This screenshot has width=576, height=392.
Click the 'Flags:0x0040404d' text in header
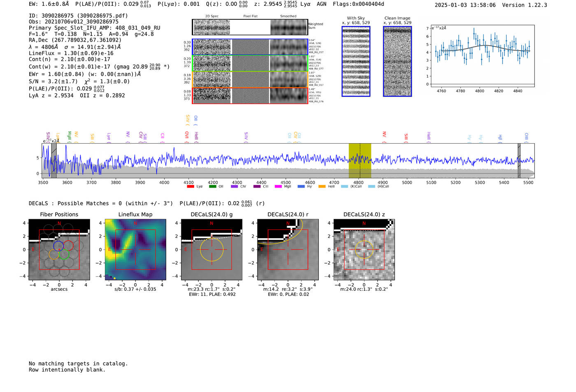358,4
